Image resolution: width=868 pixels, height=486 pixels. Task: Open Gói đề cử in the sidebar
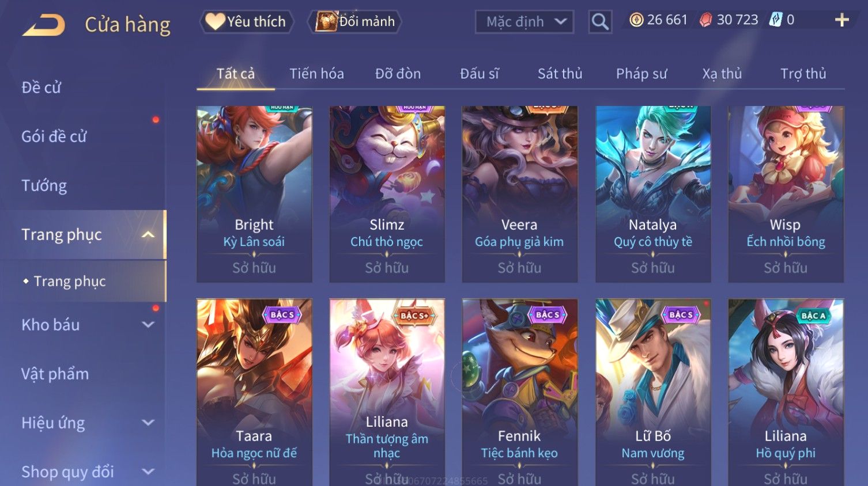pyautogui.click(x=54, y=136)
